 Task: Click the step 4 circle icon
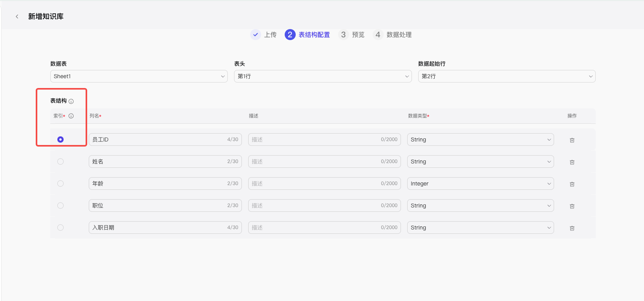pyautogui.click(x=378, y=35)
